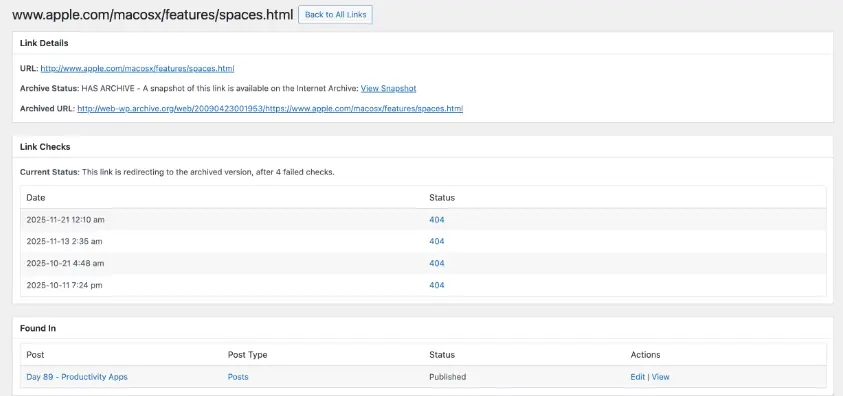Click the Back to All Links button

coord(335,15)
